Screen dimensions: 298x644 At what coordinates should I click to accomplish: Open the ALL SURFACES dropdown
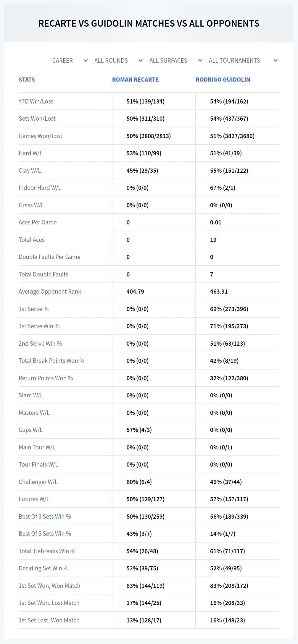pos(176,61)
